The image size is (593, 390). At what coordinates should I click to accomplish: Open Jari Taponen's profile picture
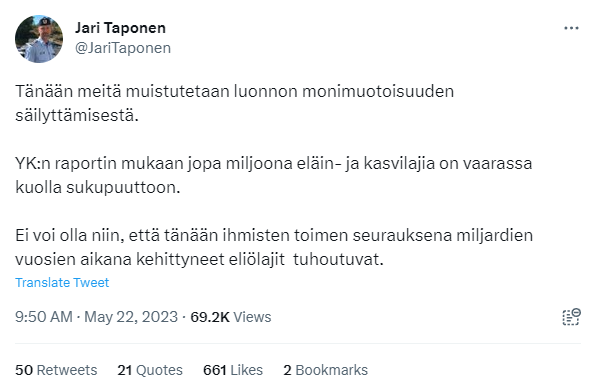39,39
